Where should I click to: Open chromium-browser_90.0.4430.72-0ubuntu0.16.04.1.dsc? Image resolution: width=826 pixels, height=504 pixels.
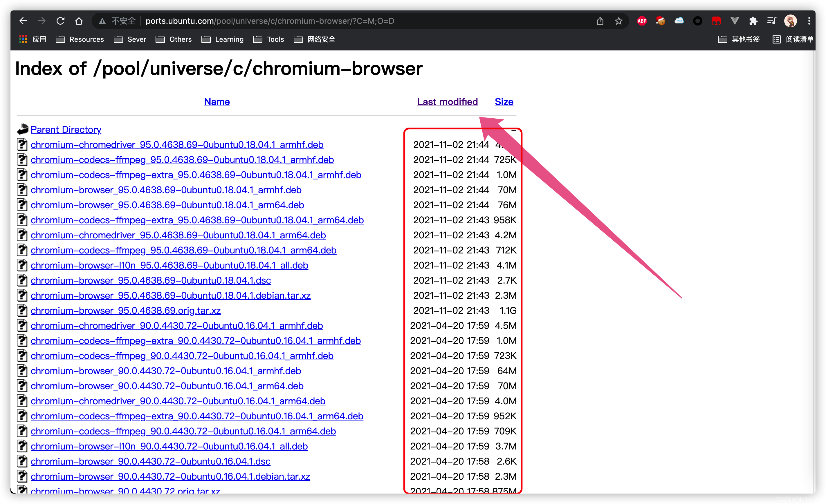pyautogui.click(x=151, y=461)
